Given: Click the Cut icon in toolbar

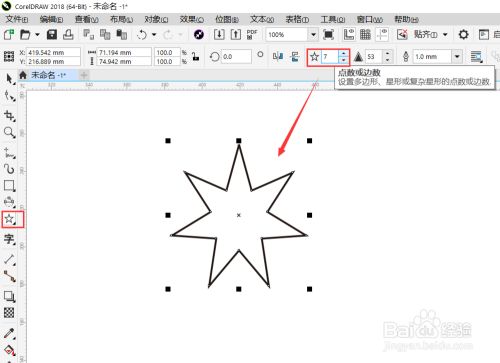Looking at the screenshot, I should click(88, 34).
